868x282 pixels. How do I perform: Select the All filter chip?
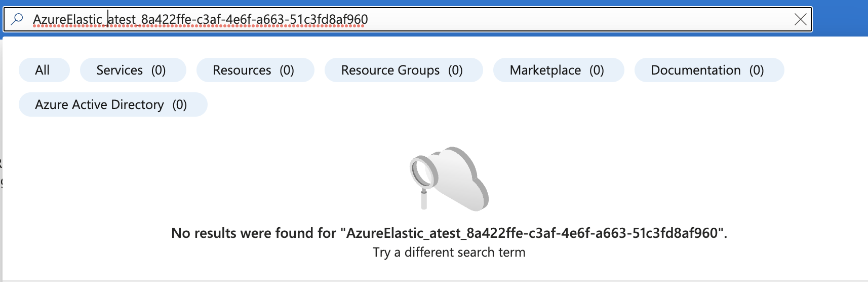(x=43, y=70)
